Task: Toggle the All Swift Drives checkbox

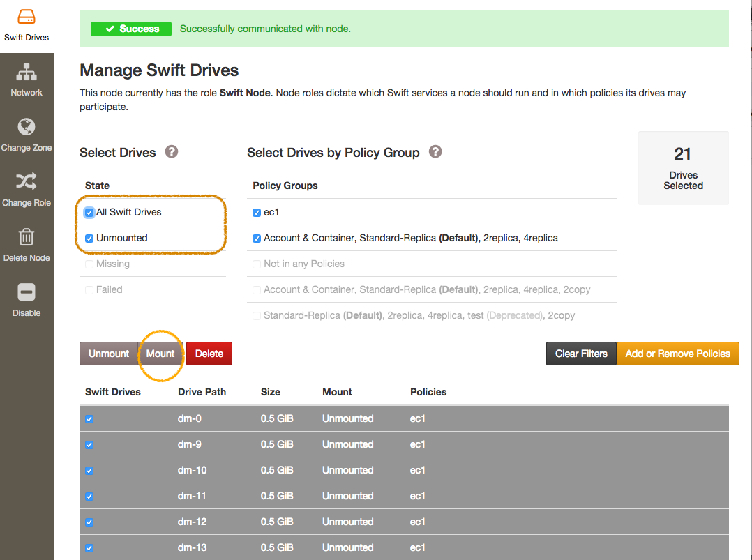Action: pyautogui.click(x=89, y=213)
